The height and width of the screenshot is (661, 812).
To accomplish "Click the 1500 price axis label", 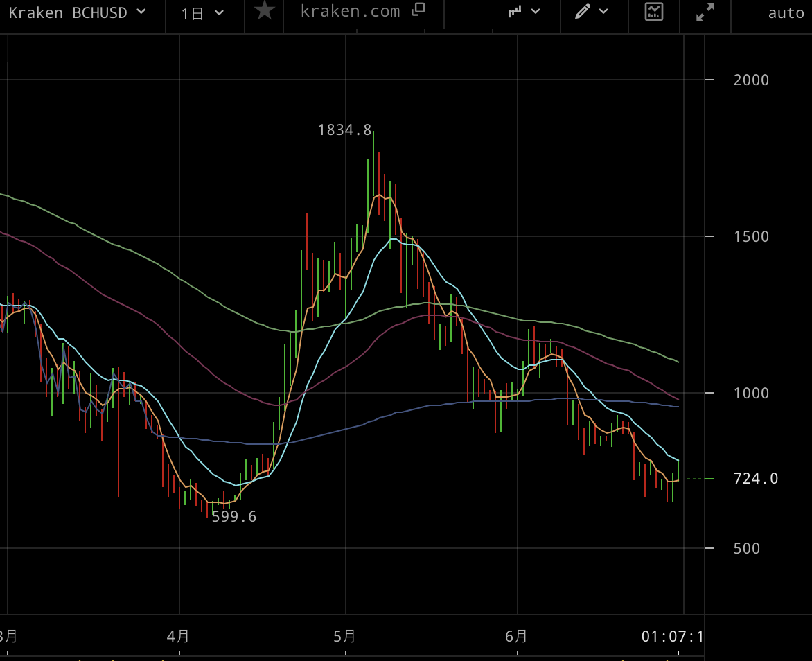I will (x=751, y=236).
